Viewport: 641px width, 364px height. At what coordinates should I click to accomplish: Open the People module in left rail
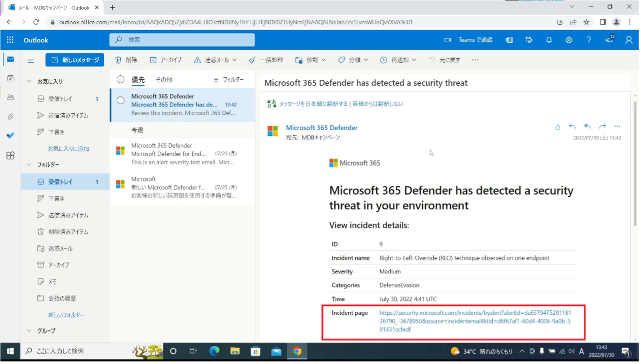point(10,98)
